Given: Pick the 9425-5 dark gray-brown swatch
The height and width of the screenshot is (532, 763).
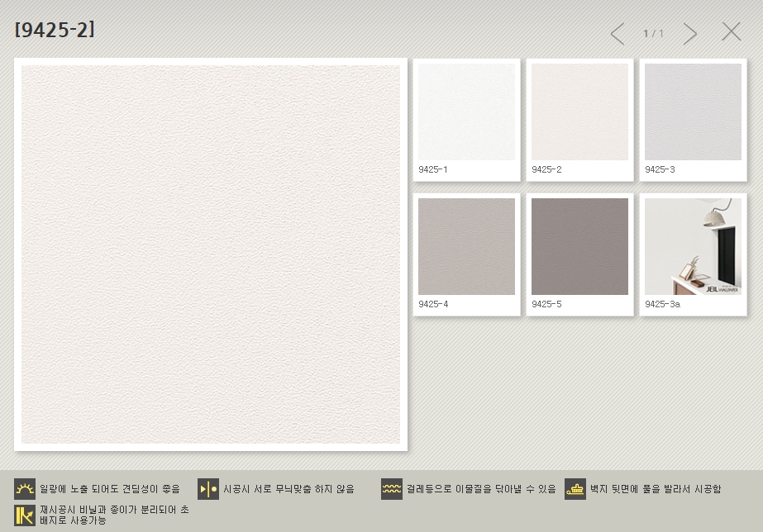Looking at the screenshot, I should coord(579,246).
